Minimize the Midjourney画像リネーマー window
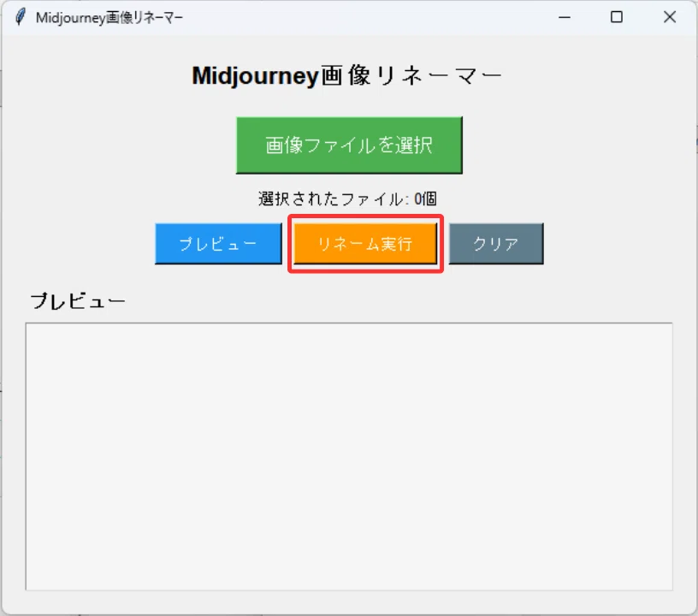This screenshot has height=616, width=698. click(565, 17)
